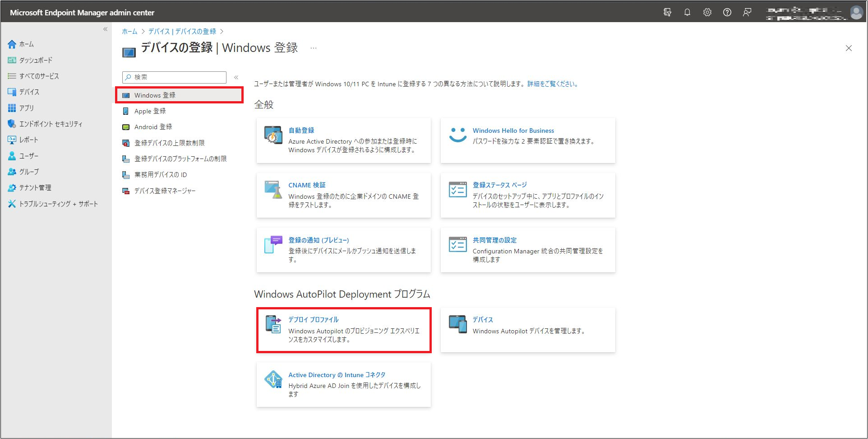Open 登録デバイスのプラットフォームの制限

(x=180, y=159)
